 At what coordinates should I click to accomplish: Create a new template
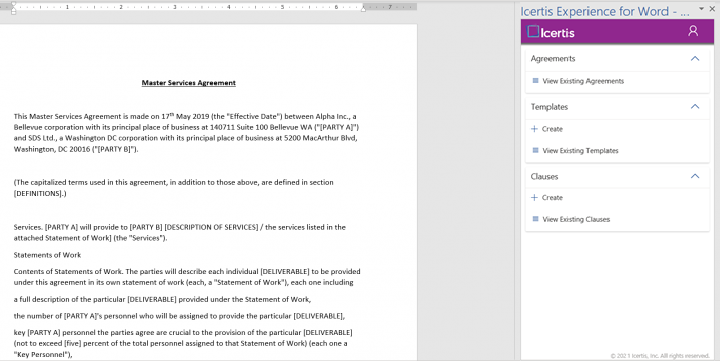click(552, 129)
